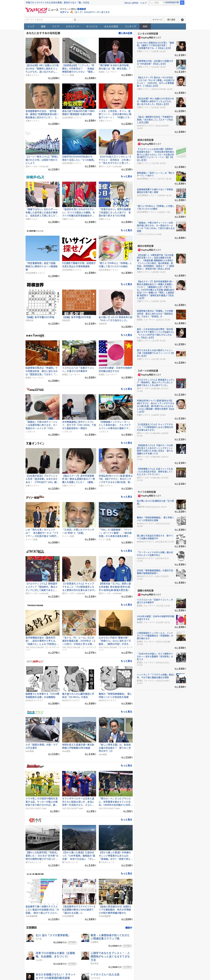
Task: Focus the web search input at top
Action: [x=156, y=3]
